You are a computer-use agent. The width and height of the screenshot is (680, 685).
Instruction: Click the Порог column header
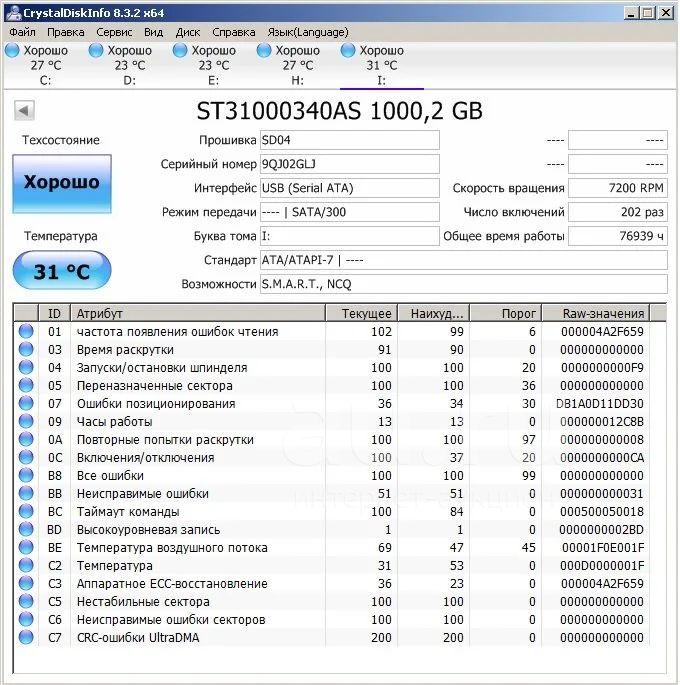(506, 313)
